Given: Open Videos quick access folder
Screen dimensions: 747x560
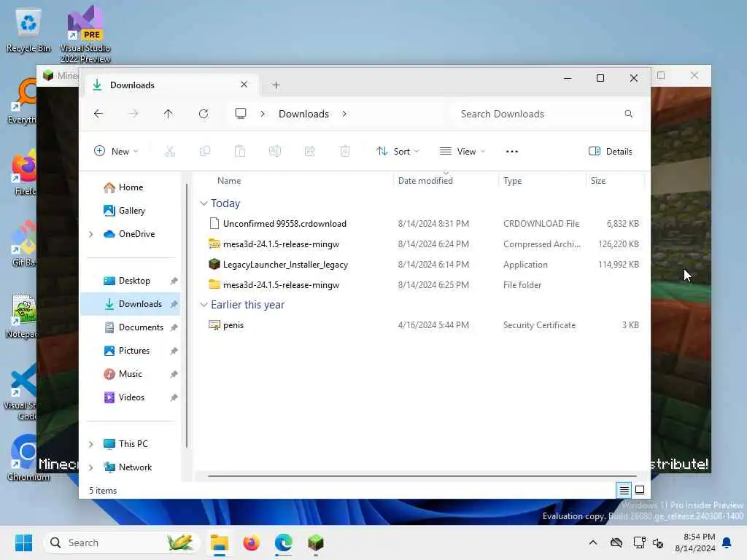Looking at the screenshot, I should [x=131, y=397].
